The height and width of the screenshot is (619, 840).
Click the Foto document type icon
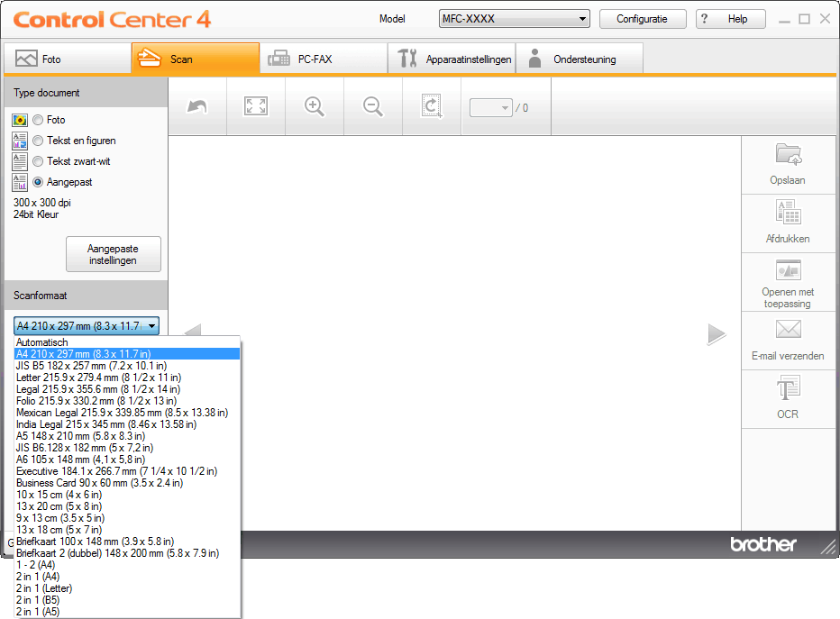(x=20, y=120)
